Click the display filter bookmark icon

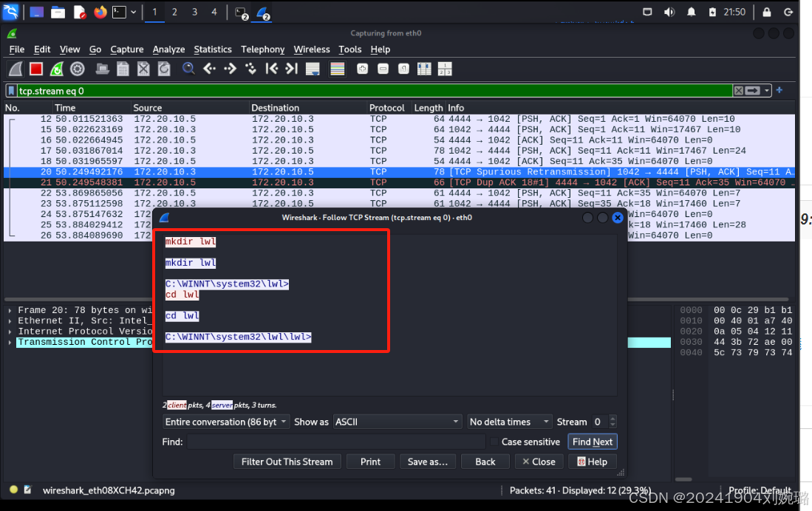point(11,91)
